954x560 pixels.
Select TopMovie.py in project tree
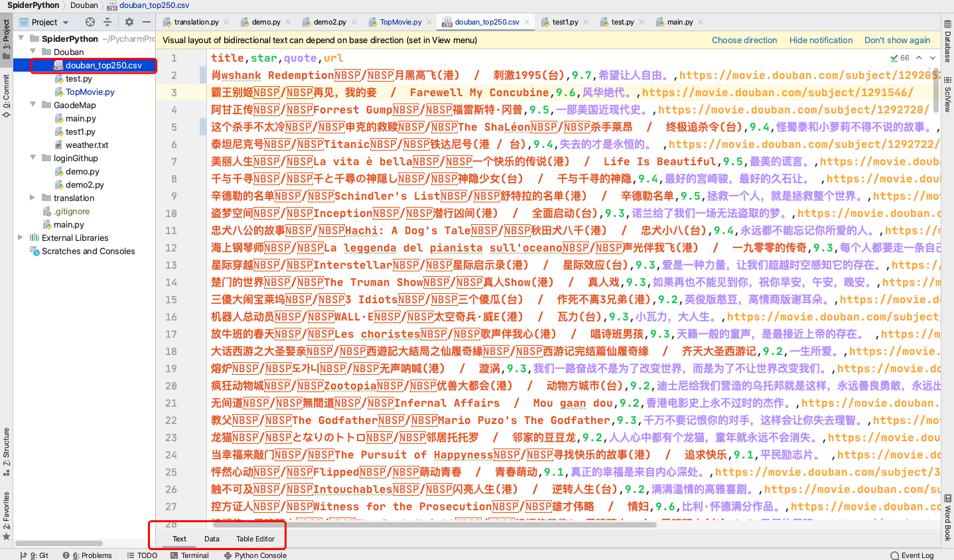click(x=90, y=92)
